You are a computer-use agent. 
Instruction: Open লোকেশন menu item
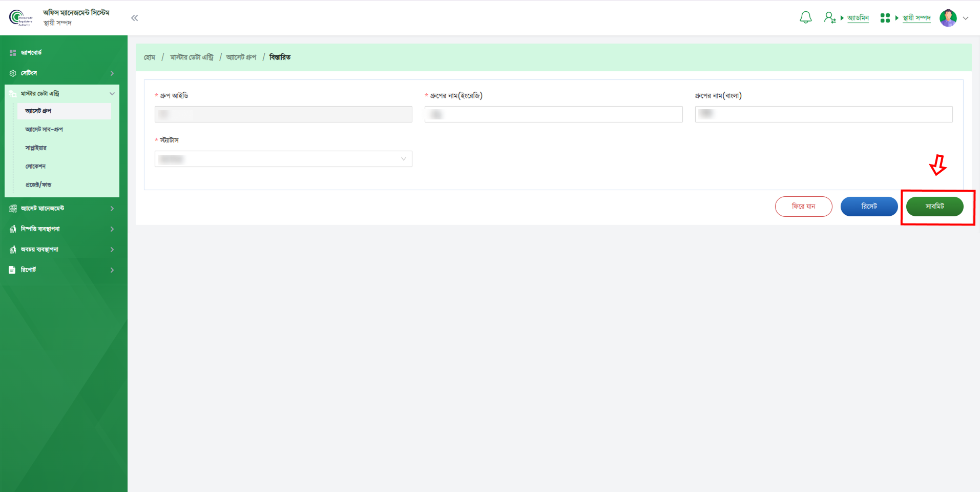(x=35, y=167)
